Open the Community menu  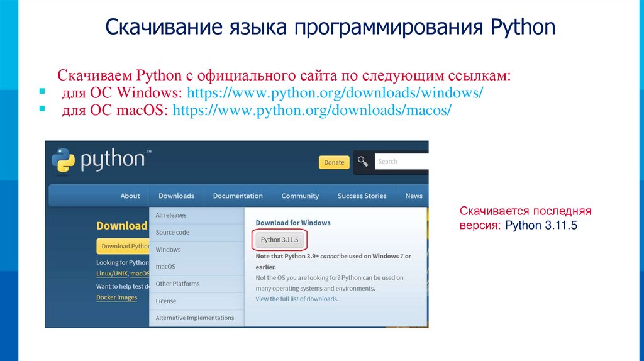coord(300,196)
